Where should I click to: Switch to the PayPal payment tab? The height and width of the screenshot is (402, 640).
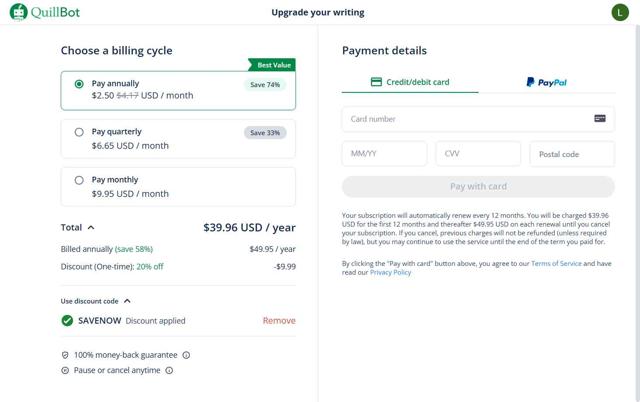click(546, 82)
